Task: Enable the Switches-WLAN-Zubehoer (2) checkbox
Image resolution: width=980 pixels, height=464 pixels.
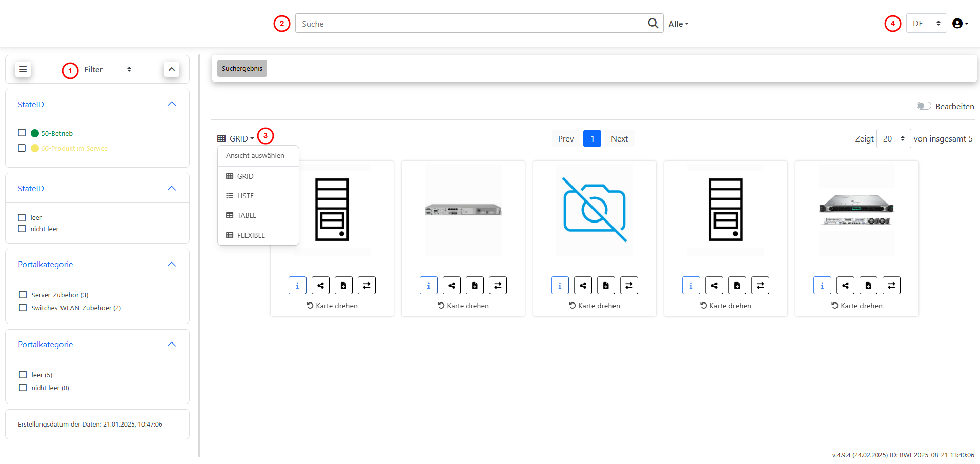Action: [x=23, y=308]
